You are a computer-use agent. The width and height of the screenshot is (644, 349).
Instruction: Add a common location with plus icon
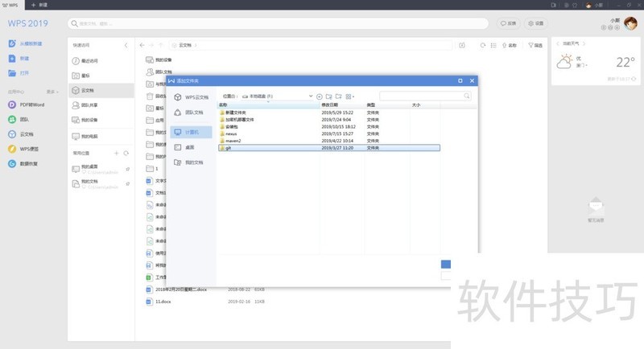tap(116, 153)
